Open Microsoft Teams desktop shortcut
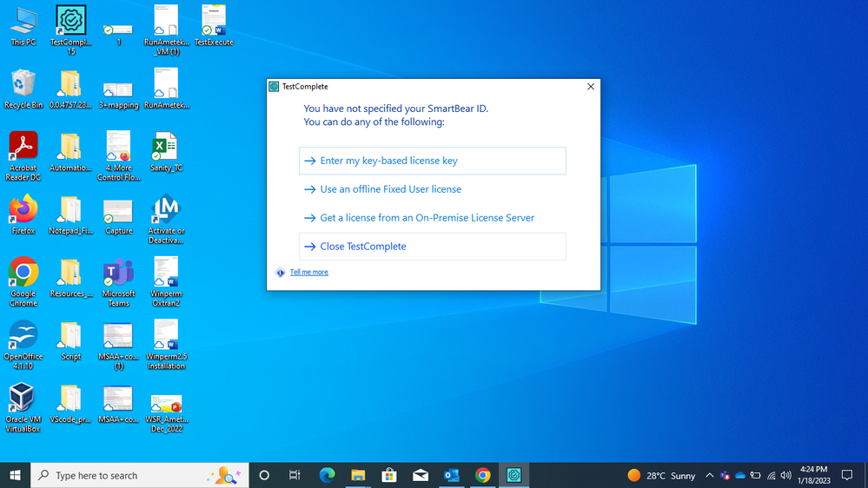Image resolution: width=868 pixels, height=488 pixels. tap(118, 273)
